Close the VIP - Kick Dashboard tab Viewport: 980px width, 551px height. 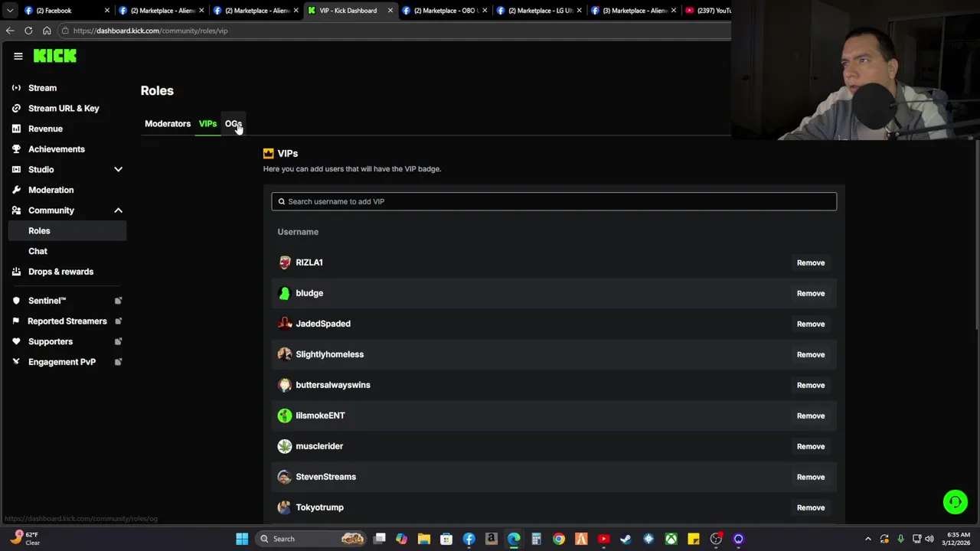[x=390, y=11]
